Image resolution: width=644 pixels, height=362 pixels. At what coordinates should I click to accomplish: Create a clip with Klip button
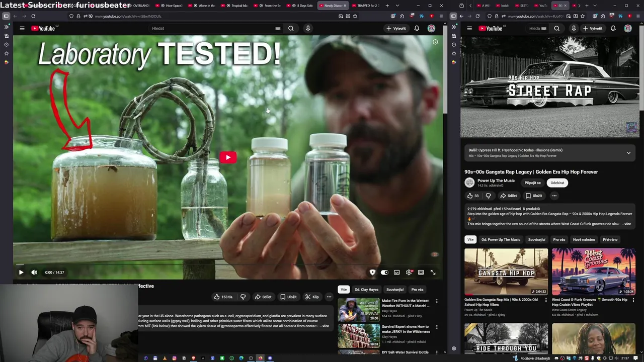[x=312, y=297]
